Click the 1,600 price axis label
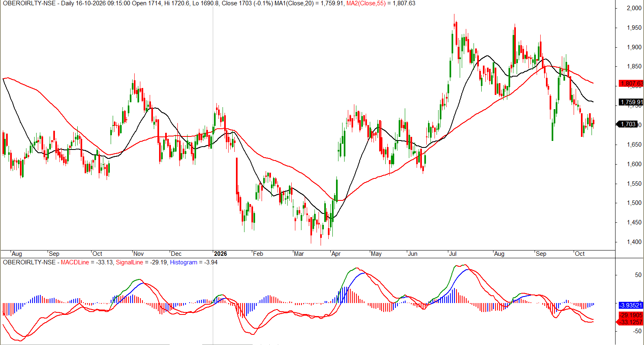Viewport: 644px width, 345px height. 634,164
